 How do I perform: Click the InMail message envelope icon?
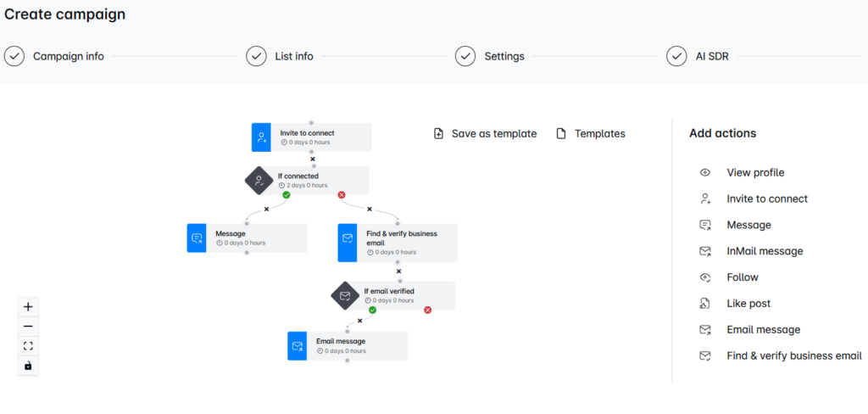[x=704, y=251]
